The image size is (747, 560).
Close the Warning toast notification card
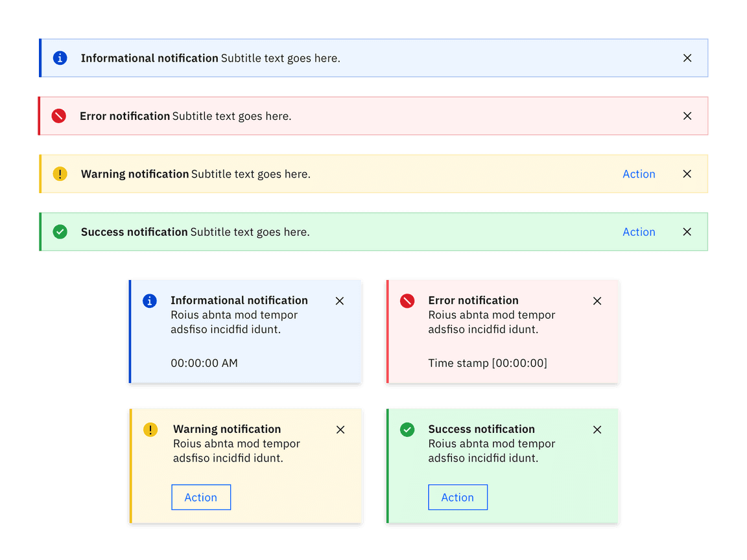340,430
